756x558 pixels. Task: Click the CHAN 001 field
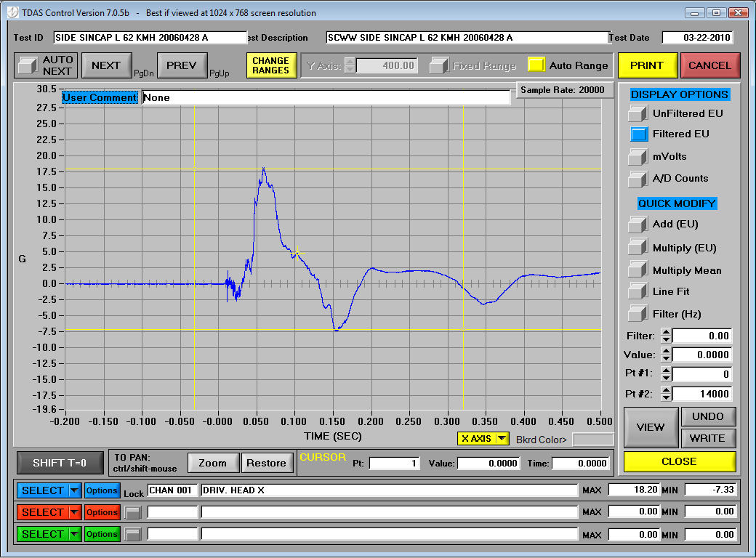tap(172, 490)
